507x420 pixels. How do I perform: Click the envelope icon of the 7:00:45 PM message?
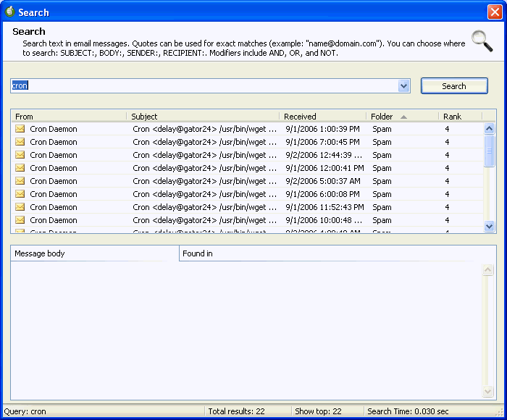(20, 142)
